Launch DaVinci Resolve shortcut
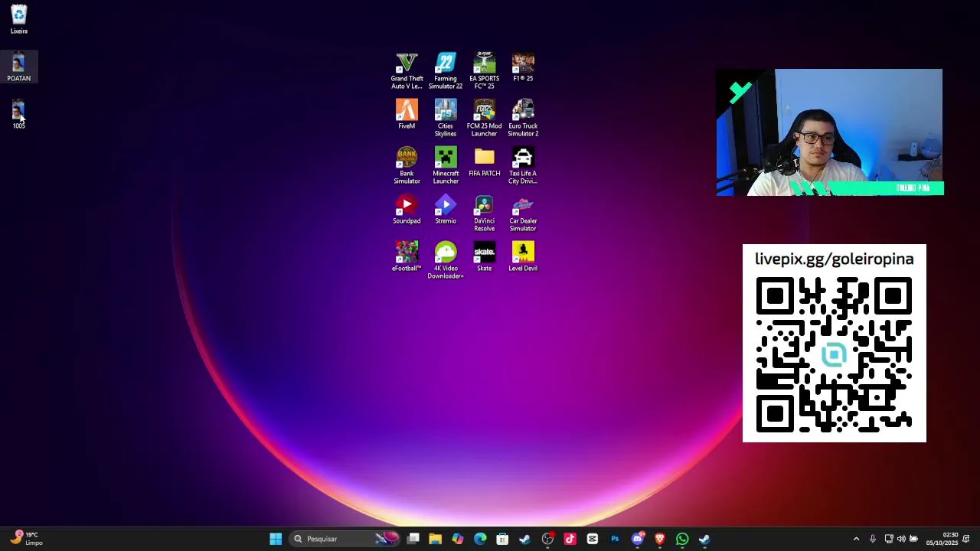 (x=484, y=214)
